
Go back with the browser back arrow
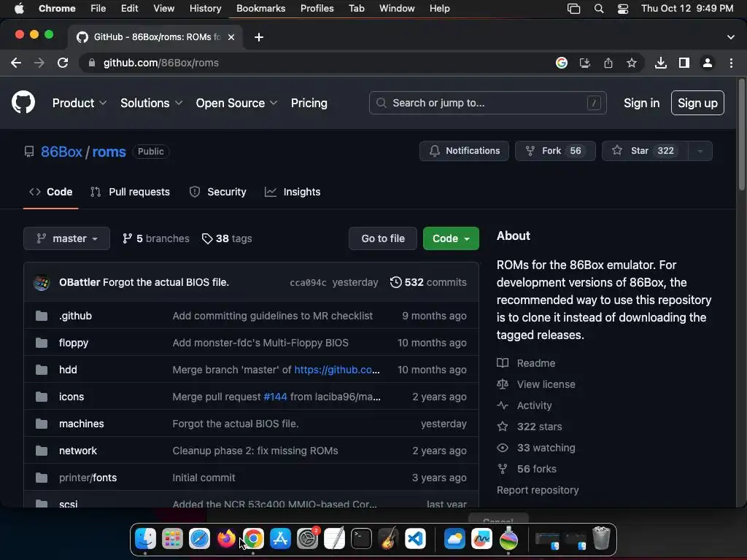click(16, 63)
